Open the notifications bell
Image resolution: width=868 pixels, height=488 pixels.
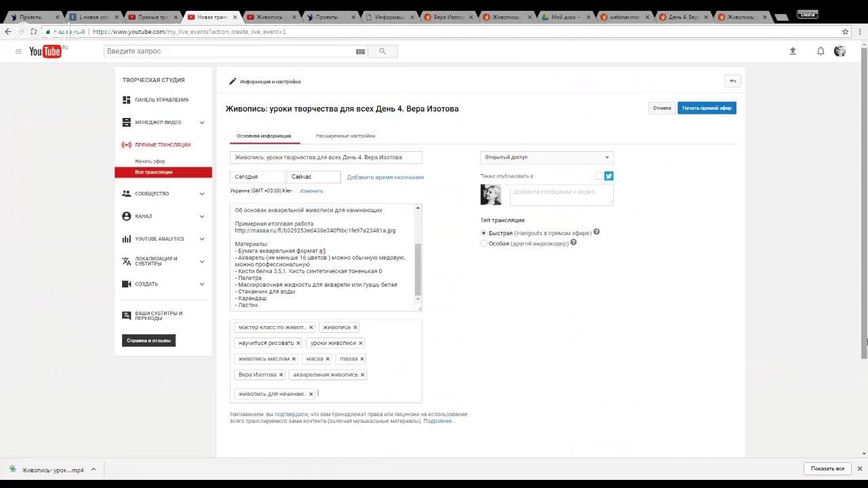(x=821, y=52)
